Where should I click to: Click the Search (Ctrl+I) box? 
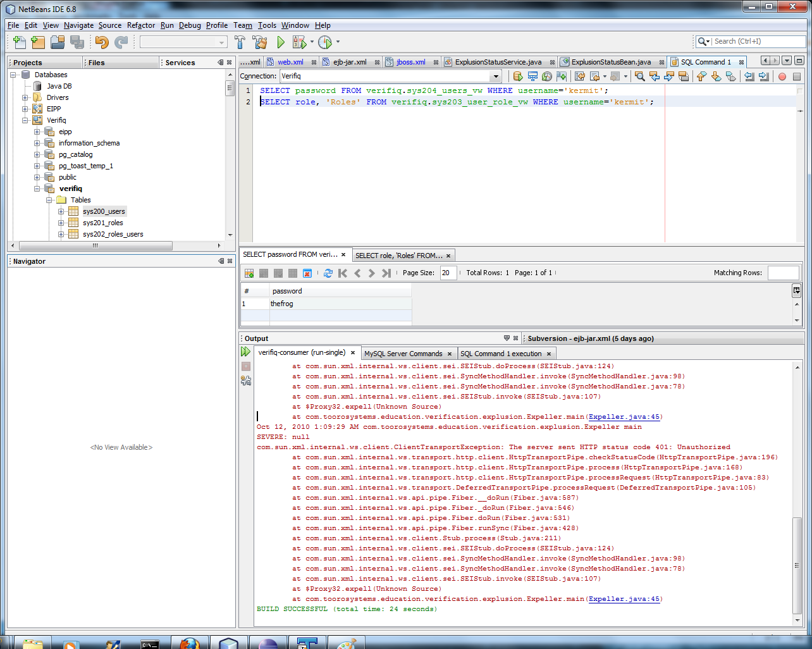click(758, 41)
